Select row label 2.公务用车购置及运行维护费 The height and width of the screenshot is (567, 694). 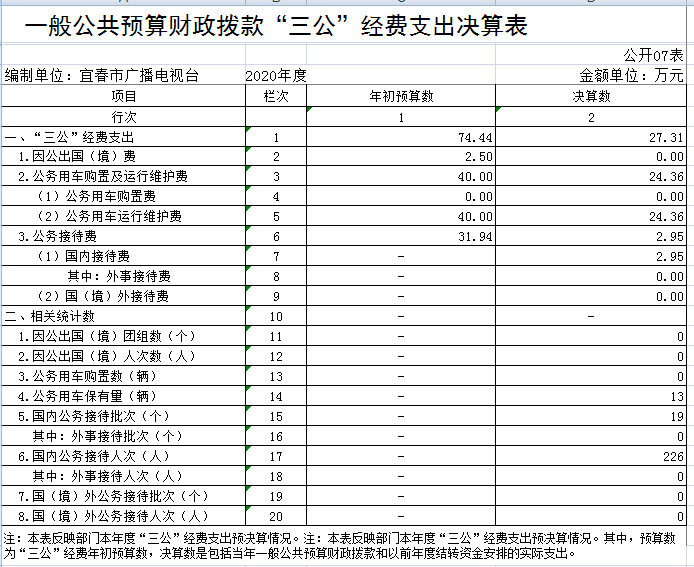click(x=103, y=176)
